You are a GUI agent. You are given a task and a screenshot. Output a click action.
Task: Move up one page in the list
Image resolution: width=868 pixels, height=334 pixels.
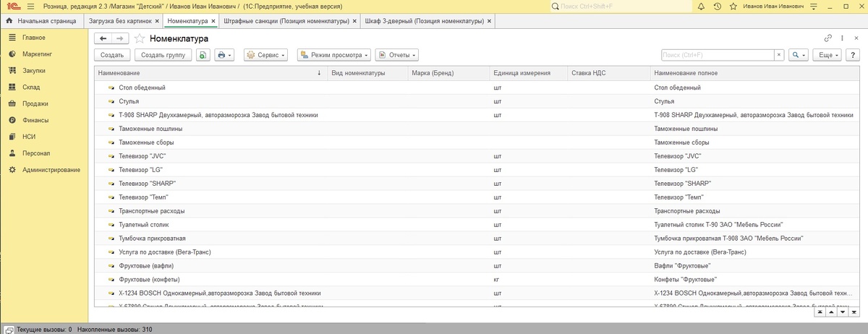pyautogui.click(x=831, y=312)
